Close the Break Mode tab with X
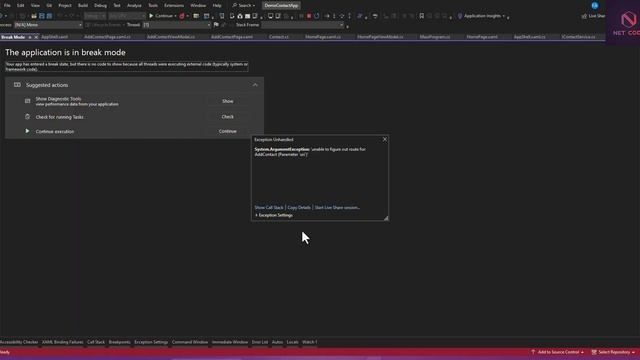 36,37
